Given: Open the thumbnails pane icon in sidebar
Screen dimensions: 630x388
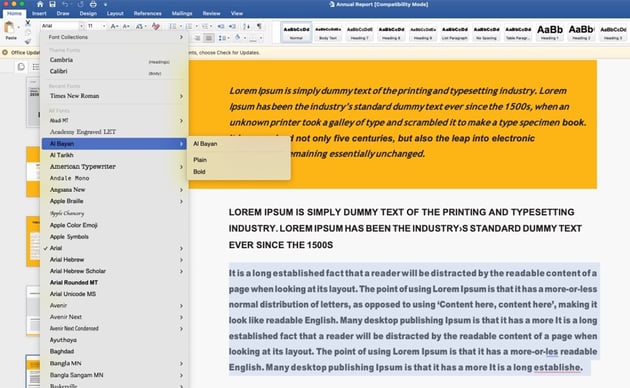Looking at the screenshot, I should (21, 67).
